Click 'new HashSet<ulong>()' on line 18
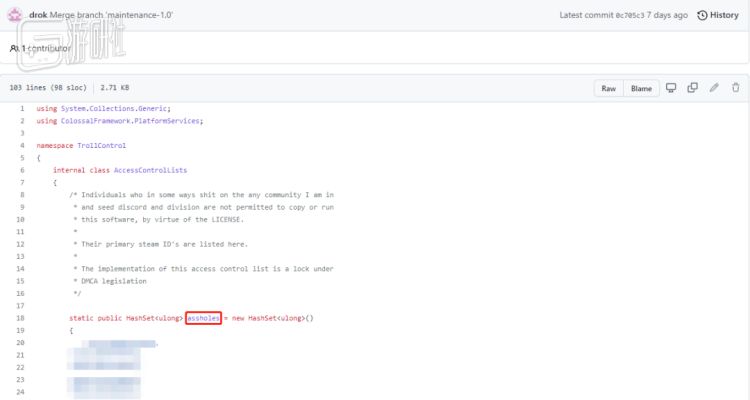 (x=273, y=318)
